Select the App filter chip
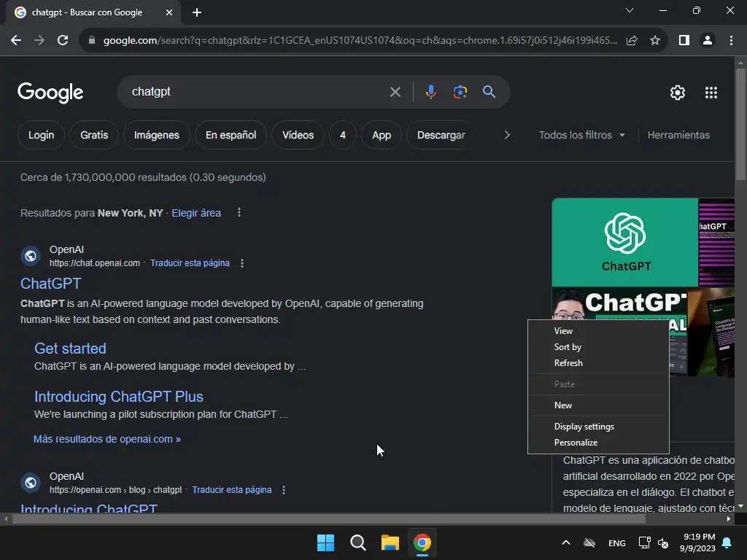 click(382, 135)
